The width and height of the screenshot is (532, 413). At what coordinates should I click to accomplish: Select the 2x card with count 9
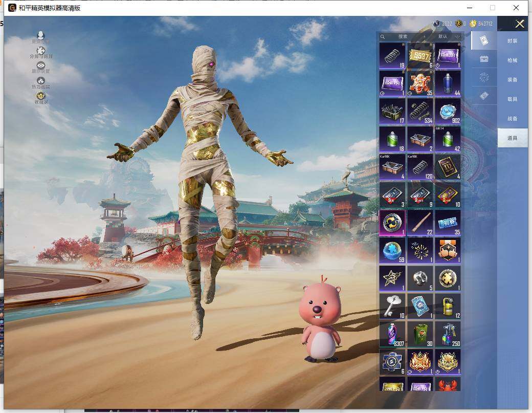click(x=420, y=195)
